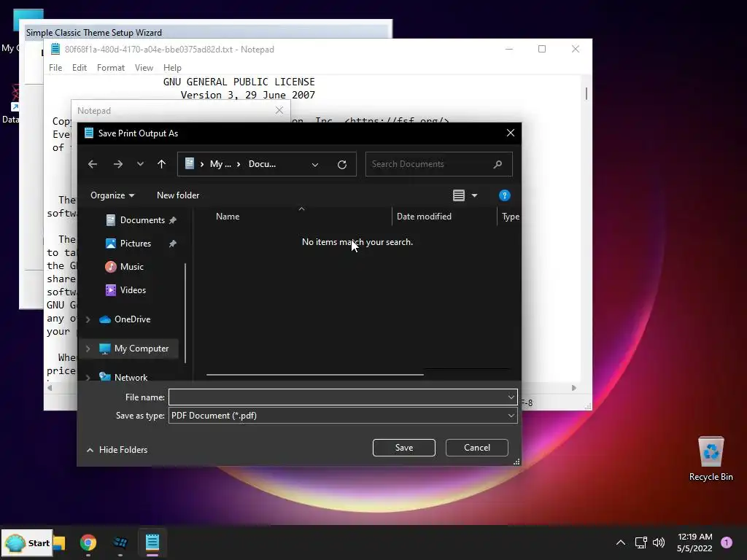The height and width of the screenshot is (560, 747).
Task: Close the Save Print Output As dialog
Action: (511, 133)
